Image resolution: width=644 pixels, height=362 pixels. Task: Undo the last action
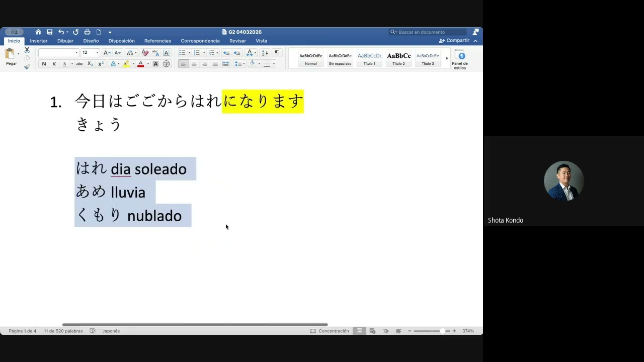pos(61,32)
